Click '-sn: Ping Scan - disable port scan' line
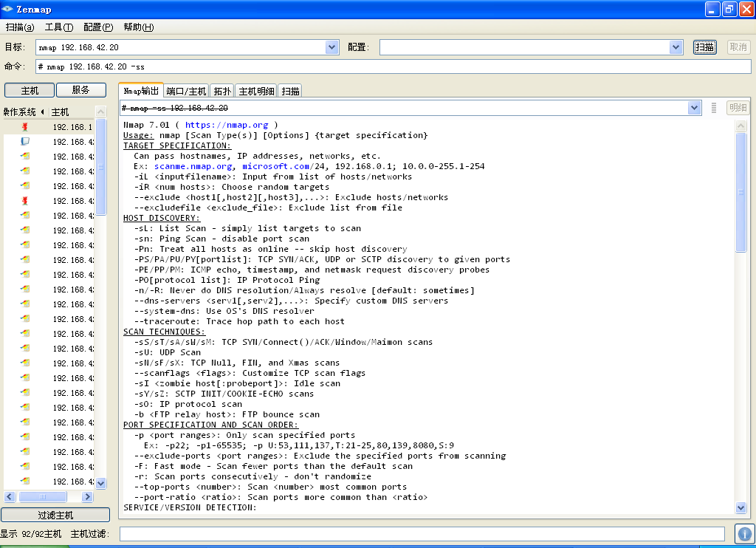This screenshot has height=548, width=756. point(221,239)
